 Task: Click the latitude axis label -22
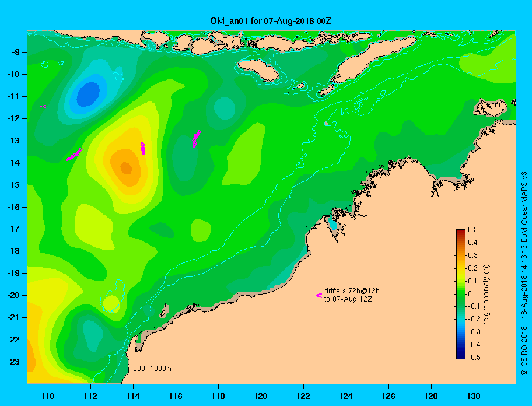coord(13,339)
